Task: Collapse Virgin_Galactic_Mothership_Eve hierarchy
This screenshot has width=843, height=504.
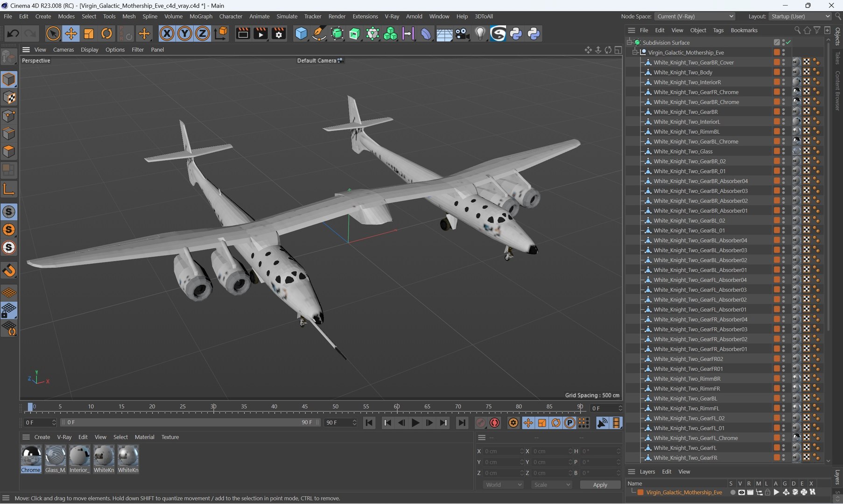Action: (635, 52)
